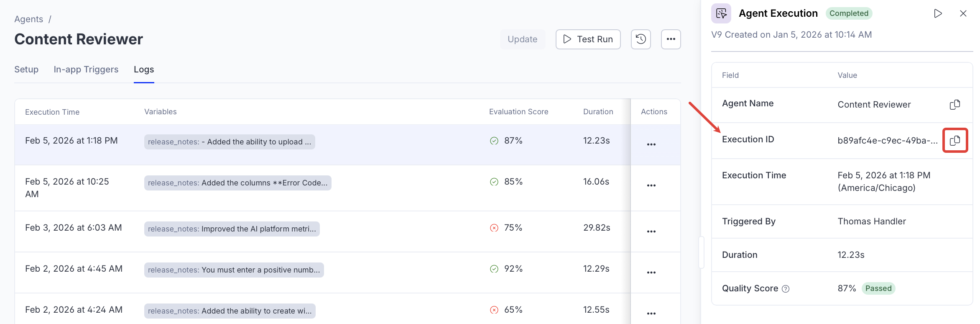Copy the Execution ID value
The height and width of the screenshot is (324, 980).
(955, 141)
